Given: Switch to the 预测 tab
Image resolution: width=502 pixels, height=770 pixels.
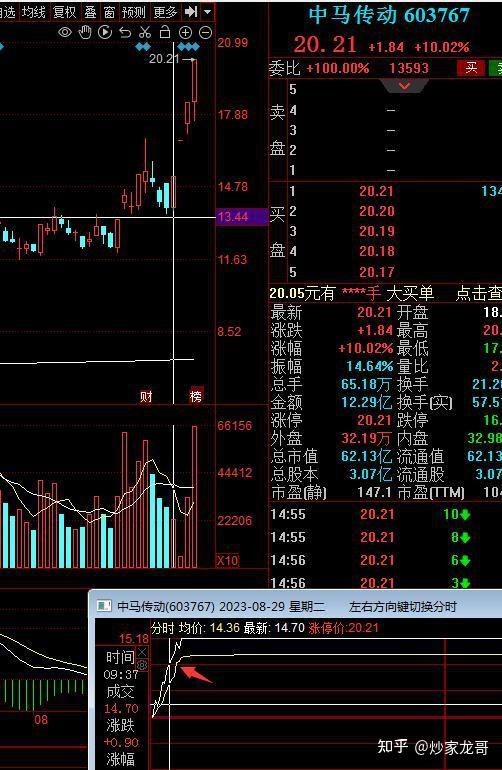Looking at the screenshot, I should pyautogui.click(x=134, y=12).
